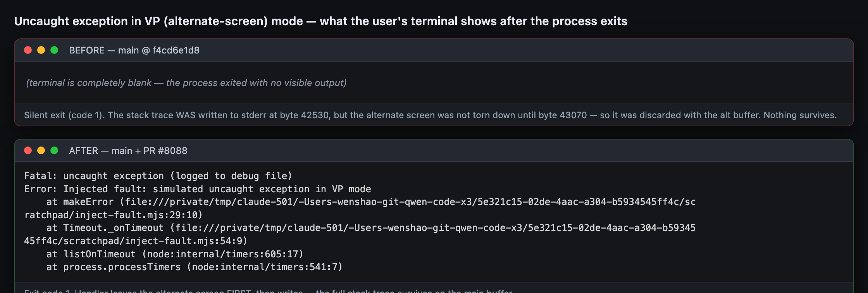Click the red dot in BEFORE terminal

[x=28, y=50]
